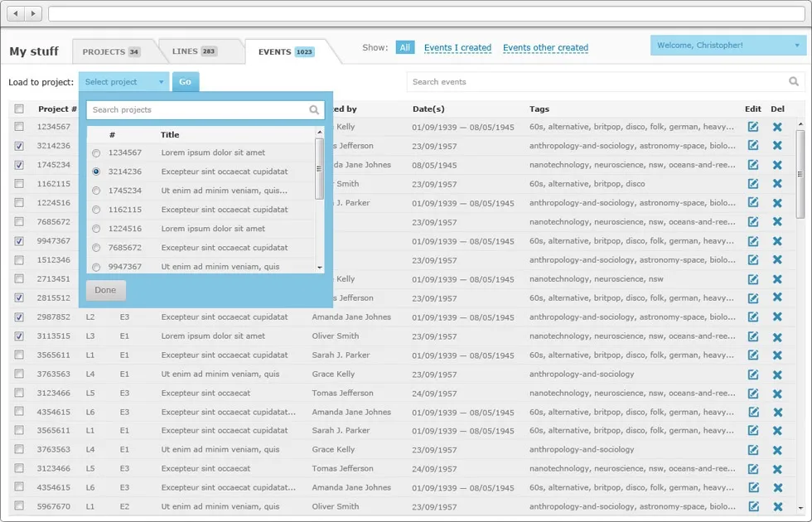Select radio for project 1224516 in dropdown
The height and width of the screenshot is (522, 812).
click(x=96, y=229)
